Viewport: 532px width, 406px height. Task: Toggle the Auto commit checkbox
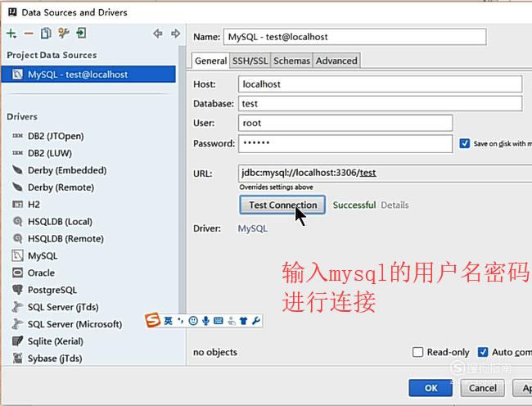tap(483, 352)
